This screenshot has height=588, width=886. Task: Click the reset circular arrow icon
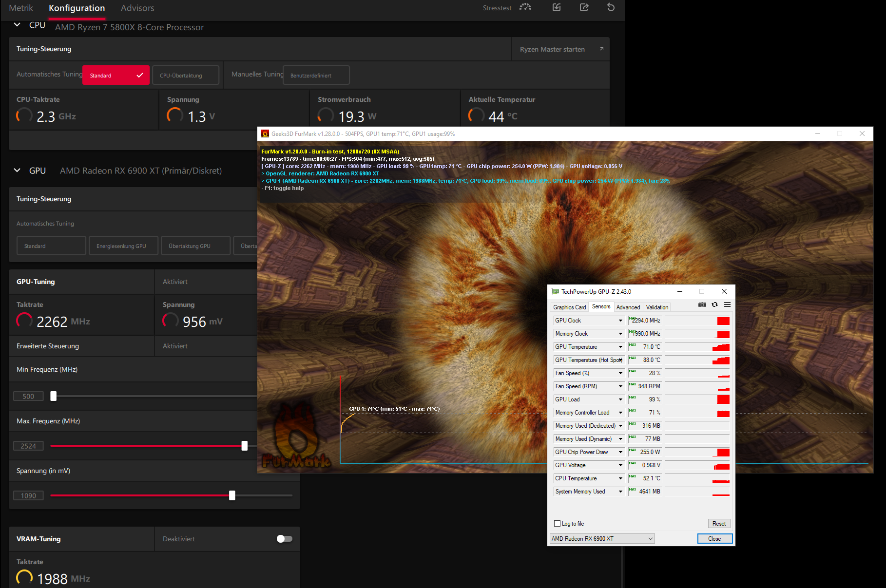(611, 7)
